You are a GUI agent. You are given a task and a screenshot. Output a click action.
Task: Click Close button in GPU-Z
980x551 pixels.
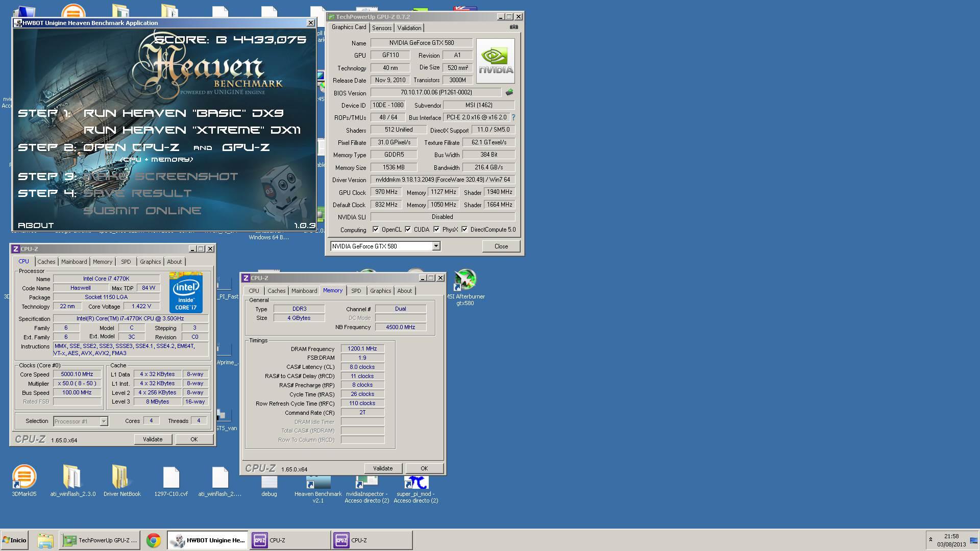pyautogui.click(x=501, y=246)
